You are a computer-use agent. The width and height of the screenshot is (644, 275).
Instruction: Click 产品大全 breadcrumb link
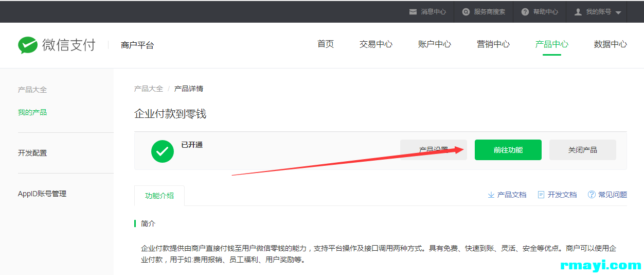149,89
